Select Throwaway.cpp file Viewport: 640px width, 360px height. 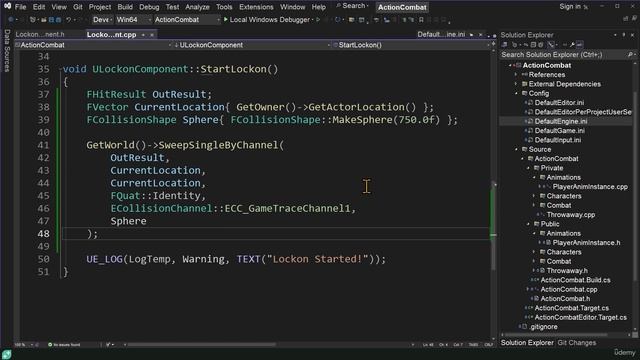pos(571,215)
